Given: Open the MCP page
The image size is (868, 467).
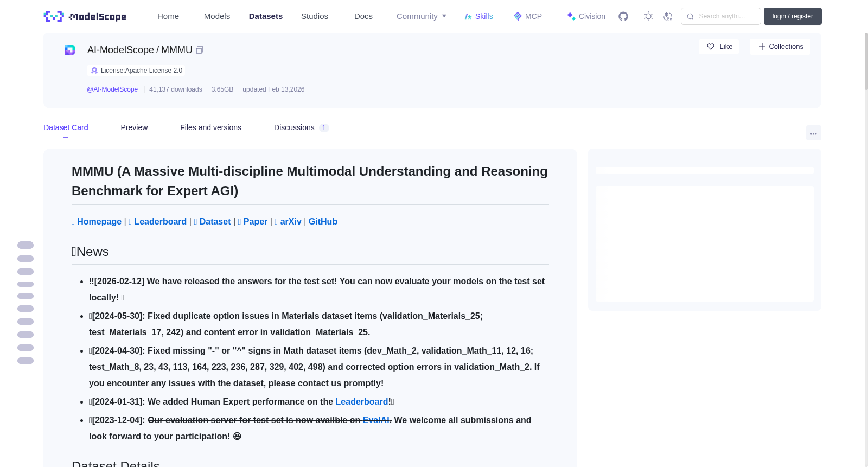Looking at the screenshot, I should coord(527,16).
